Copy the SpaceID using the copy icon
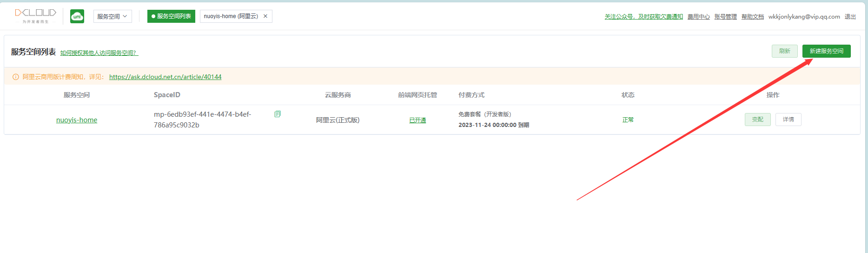Image resolution: width=868 pixels, height=253 pixels. coord(278,114)
